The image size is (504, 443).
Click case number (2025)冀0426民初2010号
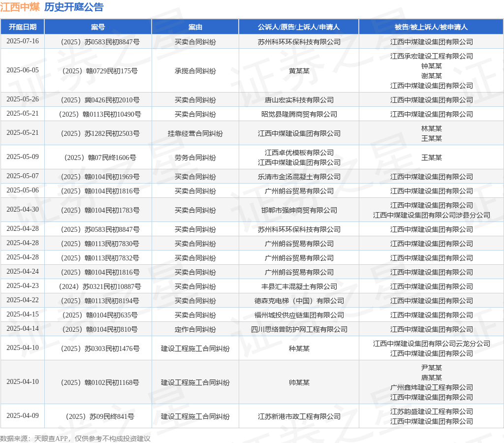[100, 100]
